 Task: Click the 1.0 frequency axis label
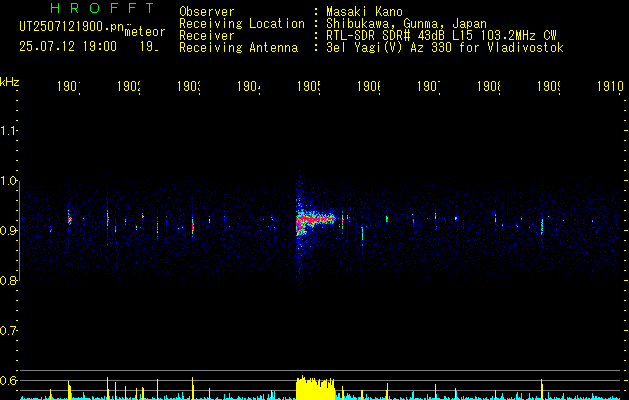[x=8, y=181]
